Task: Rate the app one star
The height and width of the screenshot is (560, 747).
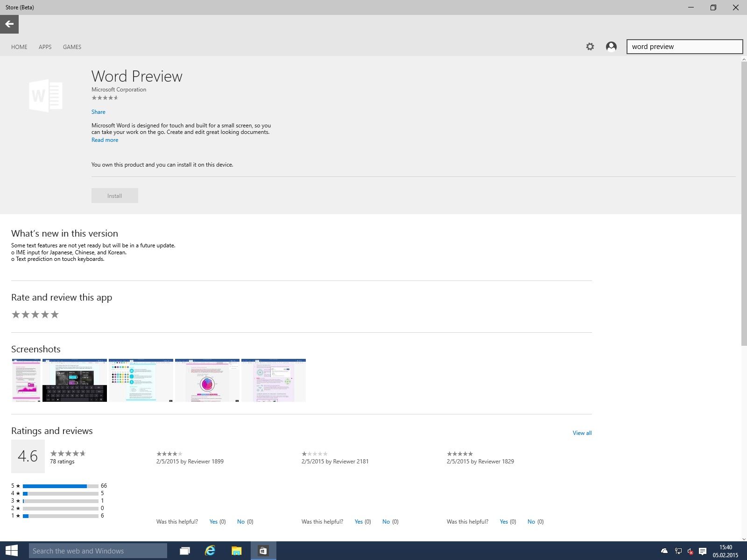Action: pyautogui.click(x=16, y=315)
